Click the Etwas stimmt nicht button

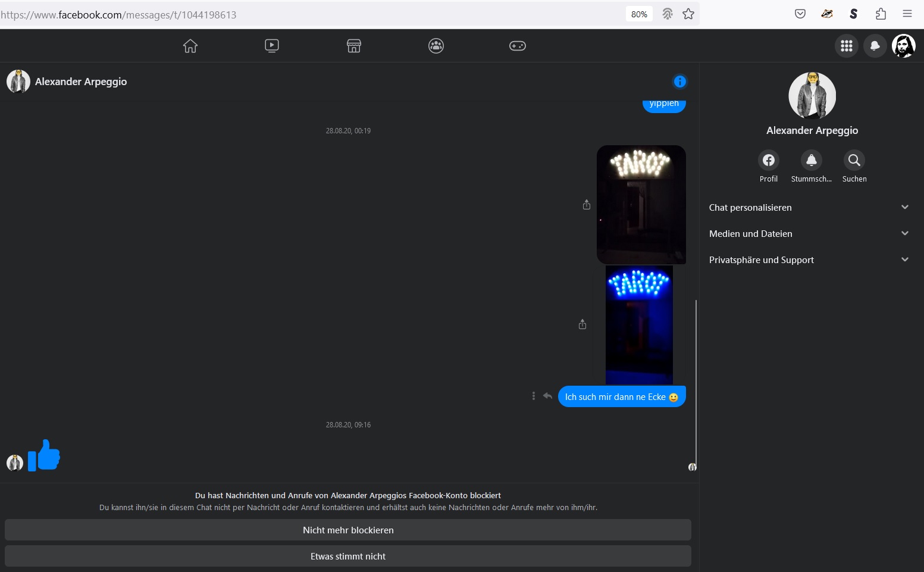348,557
